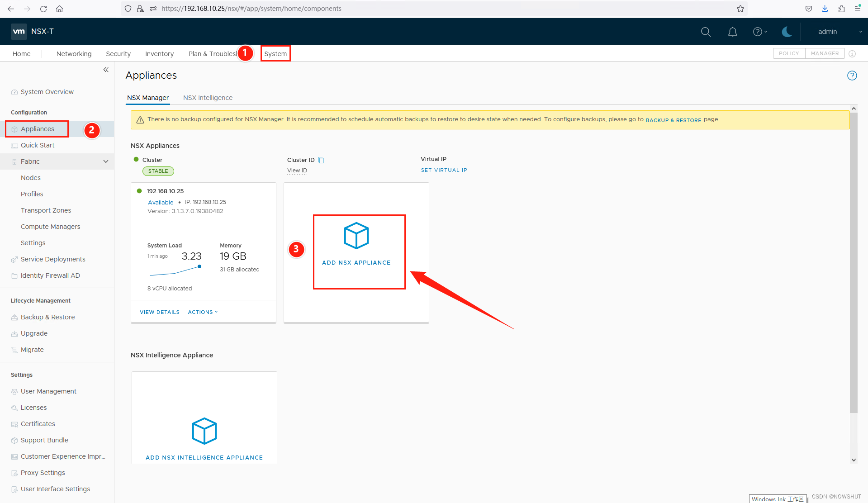Image resolution: width=868 pixels, height=503 pixels.
Task: Open the ACTIONS dropdown on node card
Action: coord(203,312)
